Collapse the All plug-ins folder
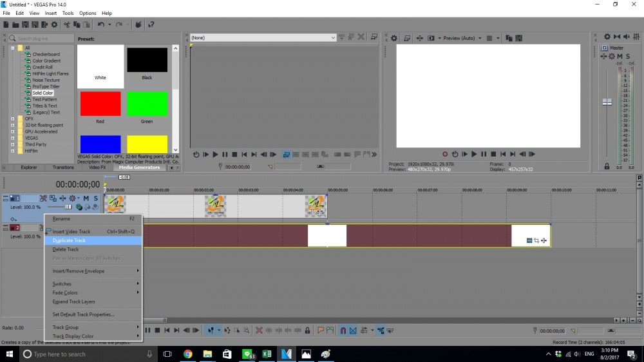Viewport: 644px width, 362px height. [x=12, y=48]
